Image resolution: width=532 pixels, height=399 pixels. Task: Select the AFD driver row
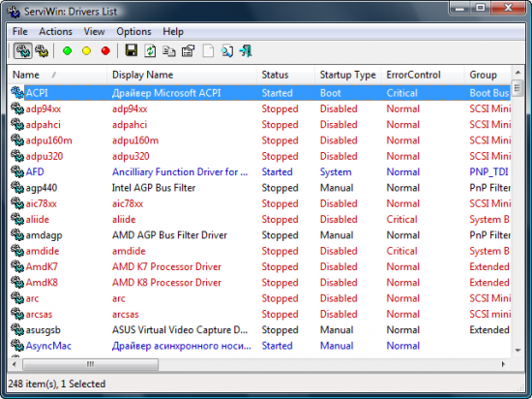pos(259,171)
